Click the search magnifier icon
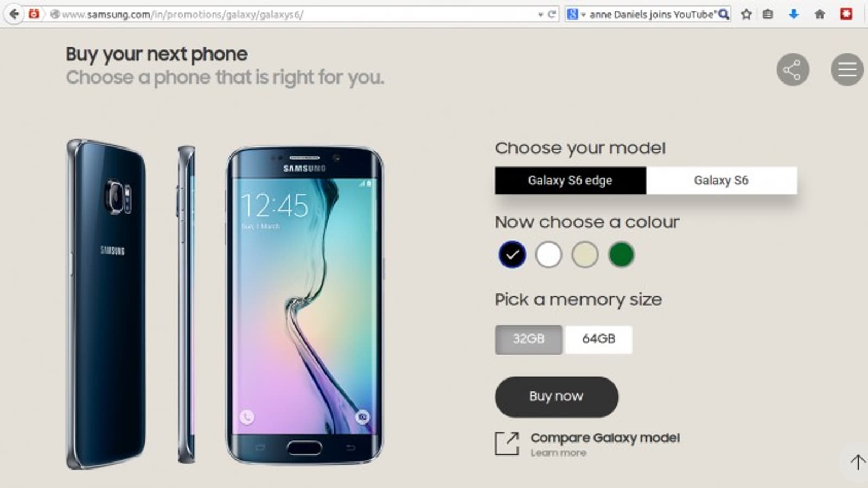The width and height of the screenshot is (868, 488). [x=724, y=14]
